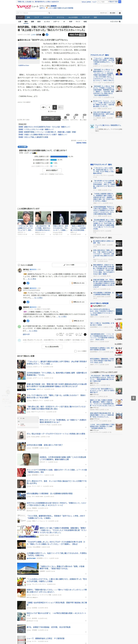Screen dimensions: 138x644
Task: Switch to the ランキング tab
Action: click(x=86, y=17)
